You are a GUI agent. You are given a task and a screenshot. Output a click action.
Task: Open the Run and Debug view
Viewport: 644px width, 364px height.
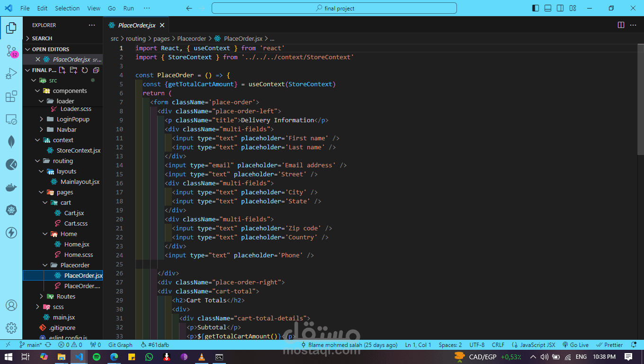(11, 74)
